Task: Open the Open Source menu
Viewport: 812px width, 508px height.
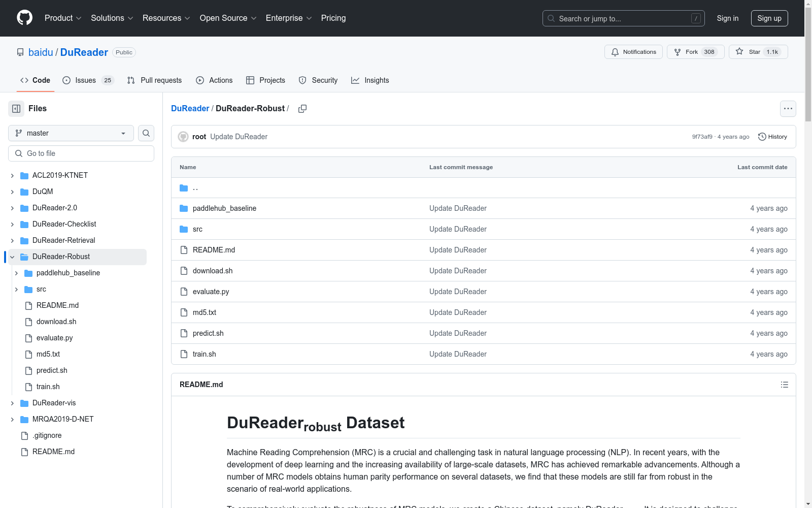Action: (228, 18)
